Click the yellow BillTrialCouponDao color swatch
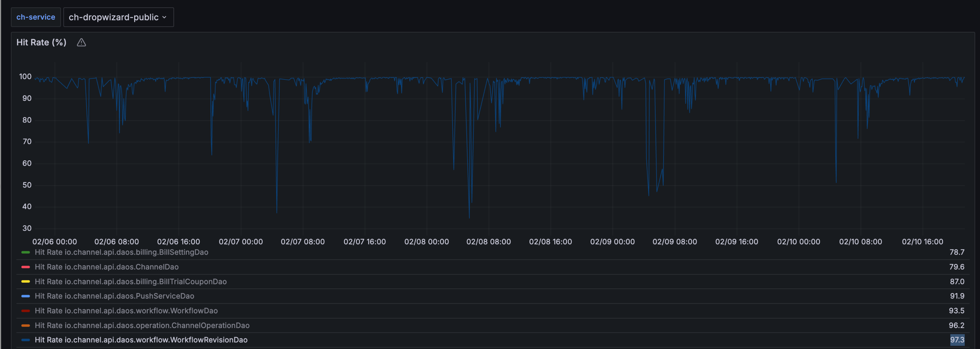The width and height of the screenshot is (980, 349). [x=25, y=282]
